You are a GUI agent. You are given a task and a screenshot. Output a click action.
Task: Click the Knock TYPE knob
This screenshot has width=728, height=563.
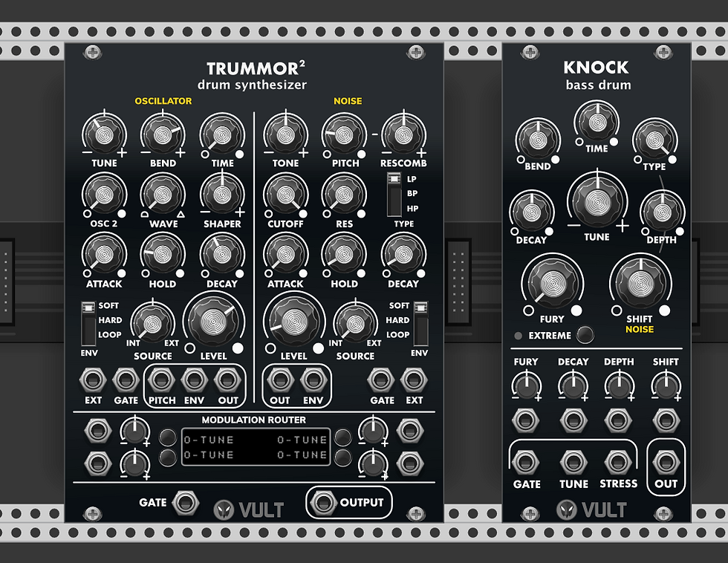pos(654,140)
